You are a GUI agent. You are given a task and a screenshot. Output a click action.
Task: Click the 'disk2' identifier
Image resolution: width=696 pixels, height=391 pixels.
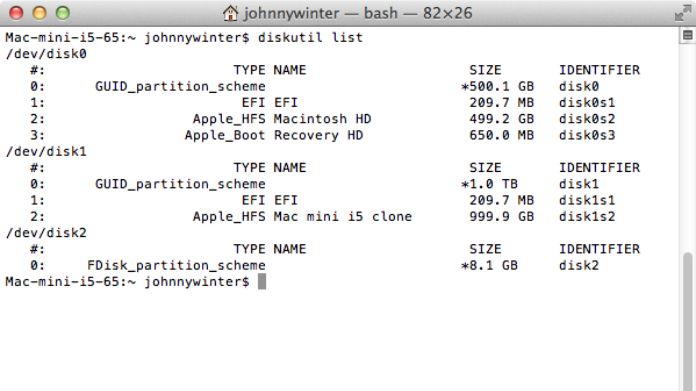579,265
